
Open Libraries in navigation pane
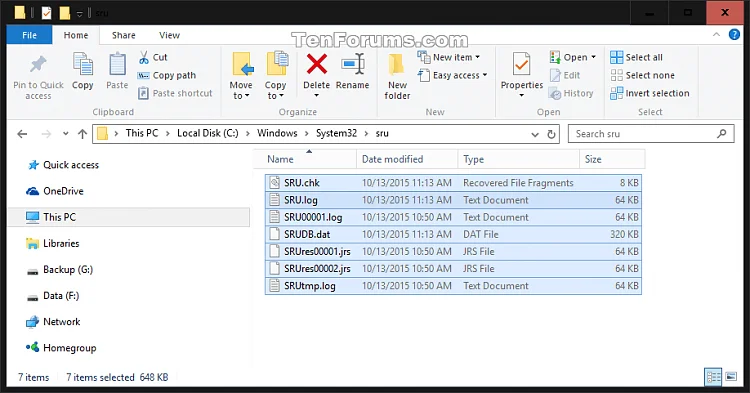coord(53,243)
